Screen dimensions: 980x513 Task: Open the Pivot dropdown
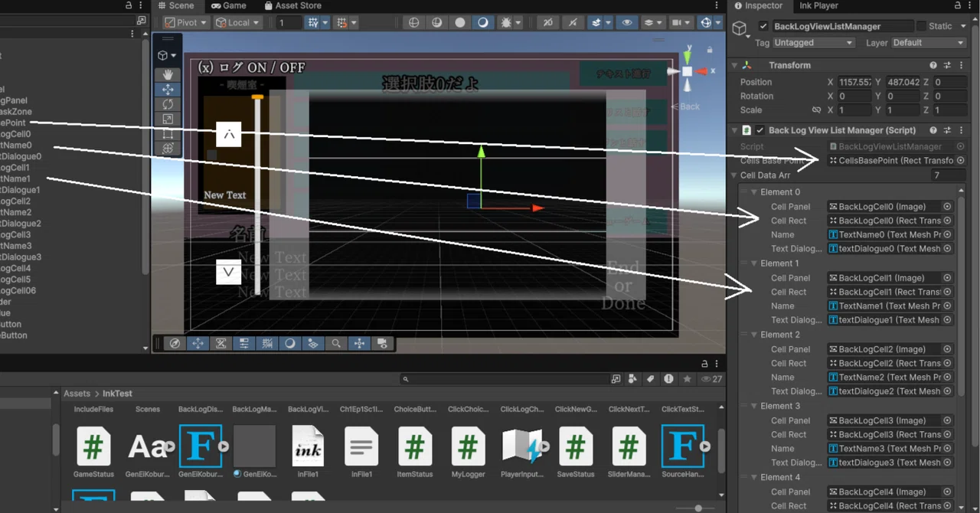pos(185,23)
